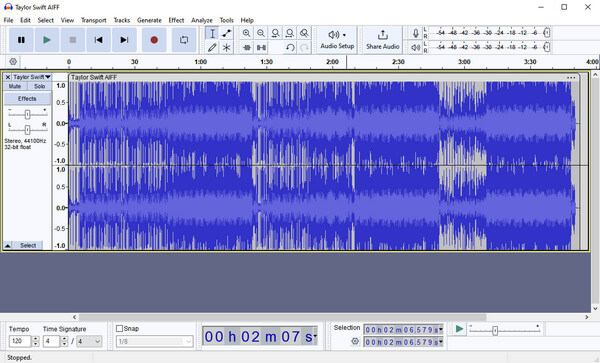Click the Play-at-speed green button
Image resolution: width=600 pixels, height=363 pixels.
(459, 329)
